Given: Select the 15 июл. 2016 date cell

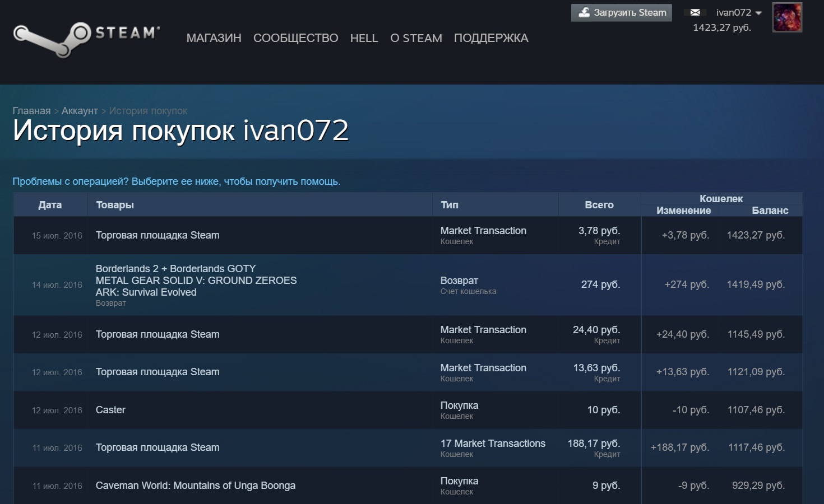Looking at the screenshot, I should coord(57,236).
